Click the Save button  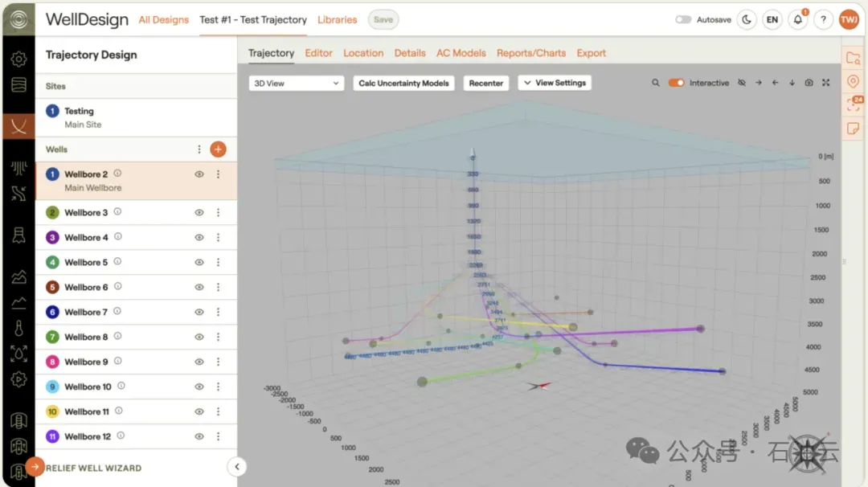tap(383, 19)
